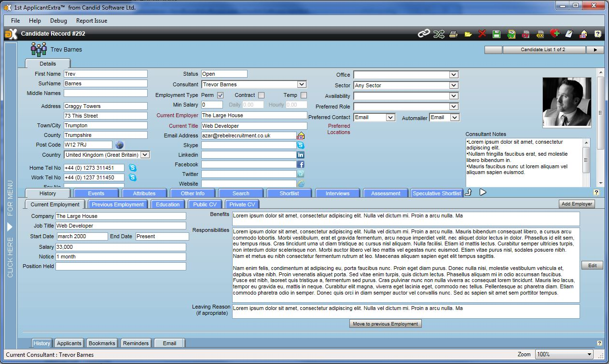The width and height of the screenshot is (609, 364).
Task: Open the Facebook icon beside Facebook field
Action: point(301,164)
